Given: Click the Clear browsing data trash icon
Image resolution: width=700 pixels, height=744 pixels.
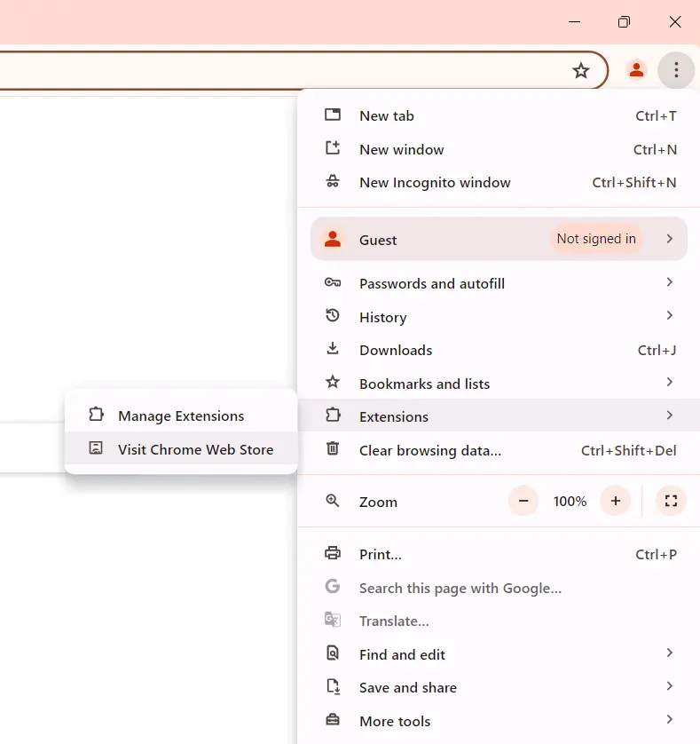Looking at the screenshot, I should coord(333,449).
